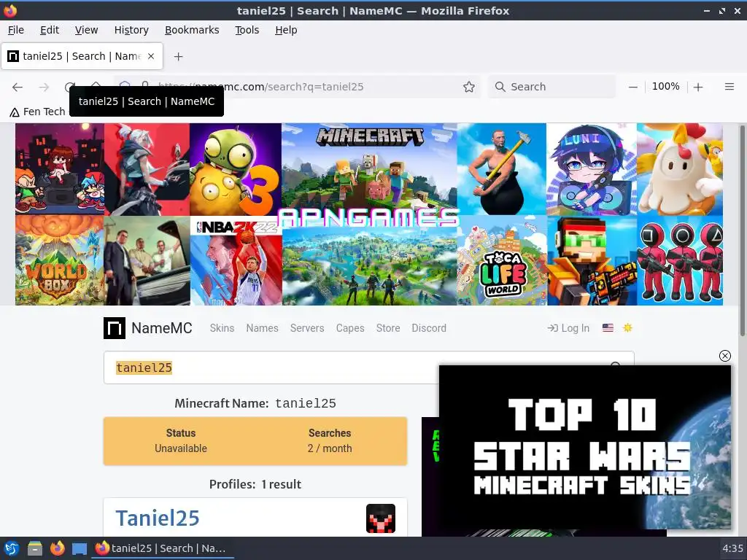Viewport: 747px width, 560px height.
Task: Open the View menu
Action: [86, 30]
